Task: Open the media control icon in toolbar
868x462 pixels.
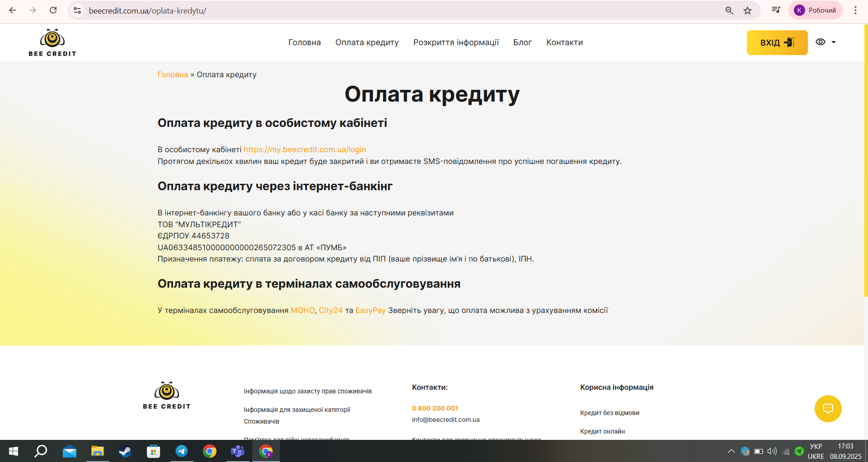Action: pyautogui.click(x=776, y=10)
